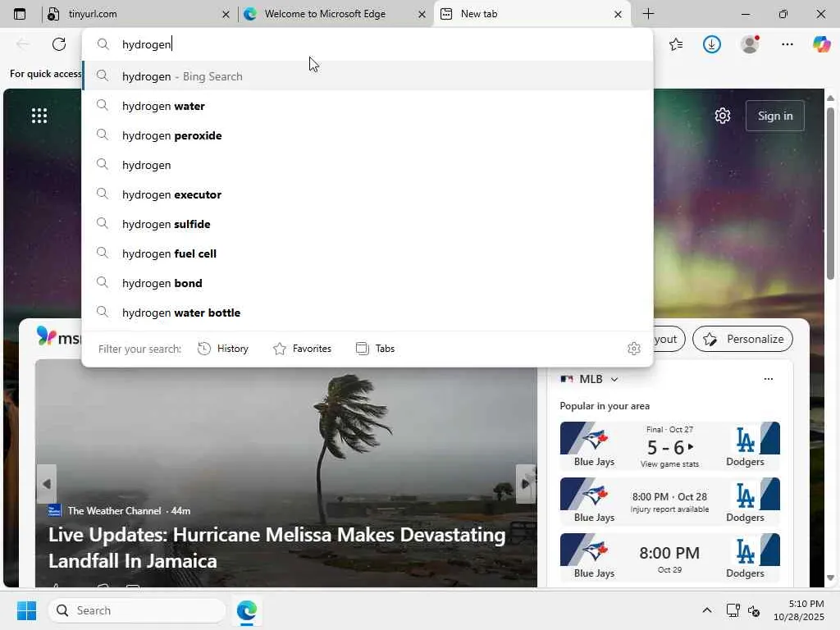Pick 'hydrogen executor' suggestion
The width and height of the screenshot is (840, 630).
click(x=367, y=194)
